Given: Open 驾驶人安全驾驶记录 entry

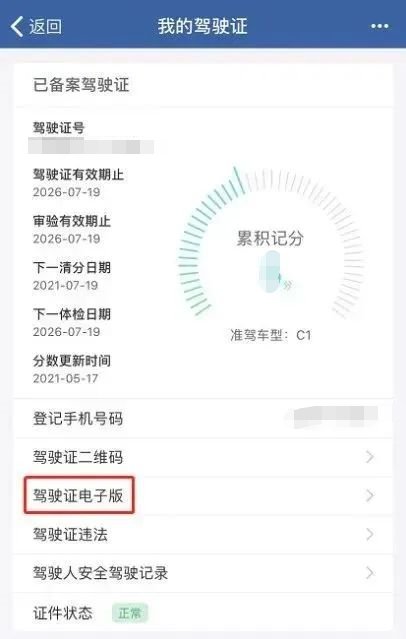Looking at the screenshot, I should pos(203,573).
